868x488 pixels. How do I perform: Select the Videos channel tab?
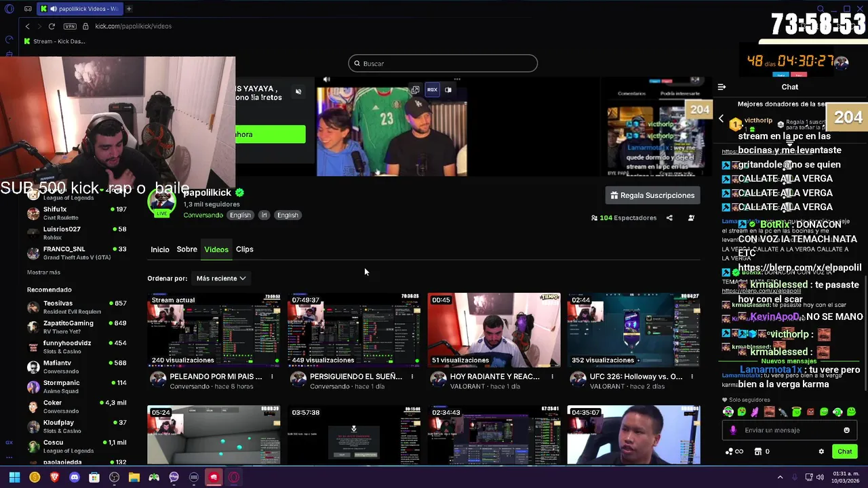(x=216, y=249)
